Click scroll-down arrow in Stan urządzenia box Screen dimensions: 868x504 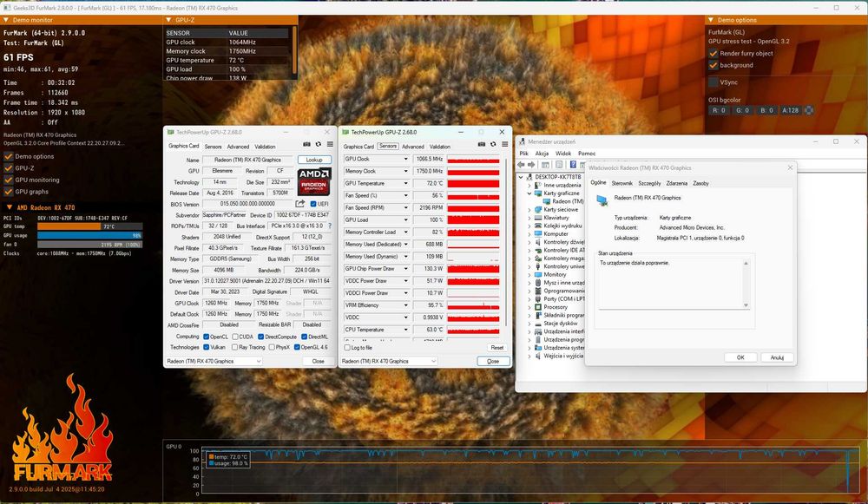click(746, 304)
